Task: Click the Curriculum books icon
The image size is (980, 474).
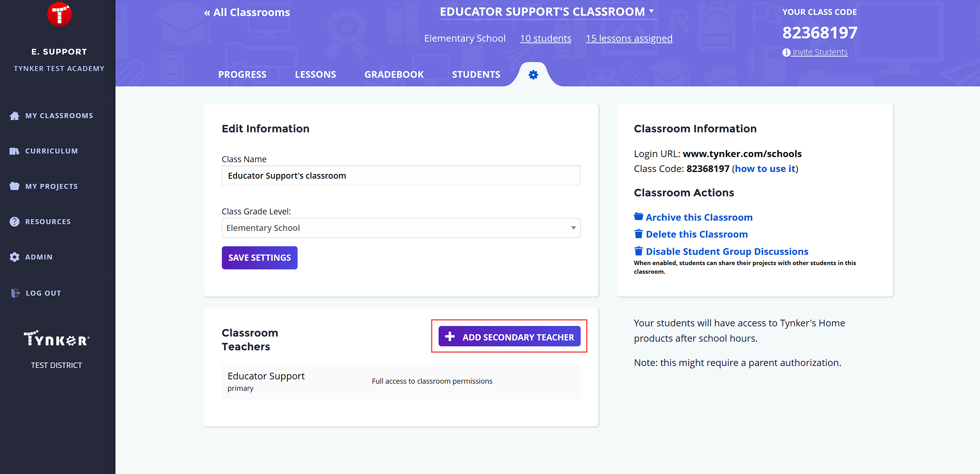Action: click(15, 151)
